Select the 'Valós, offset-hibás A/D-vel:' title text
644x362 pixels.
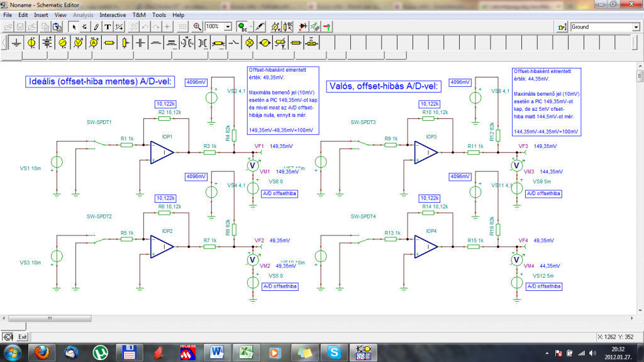click(384, 86)
